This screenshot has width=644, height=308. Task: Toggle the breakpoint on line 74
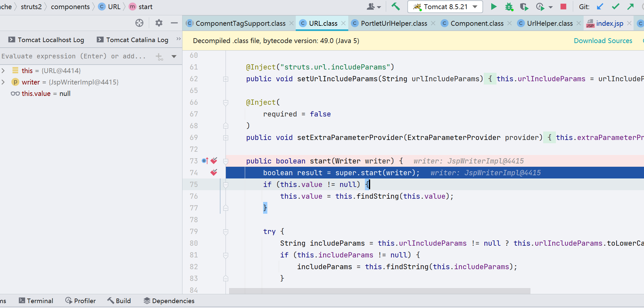214,173
